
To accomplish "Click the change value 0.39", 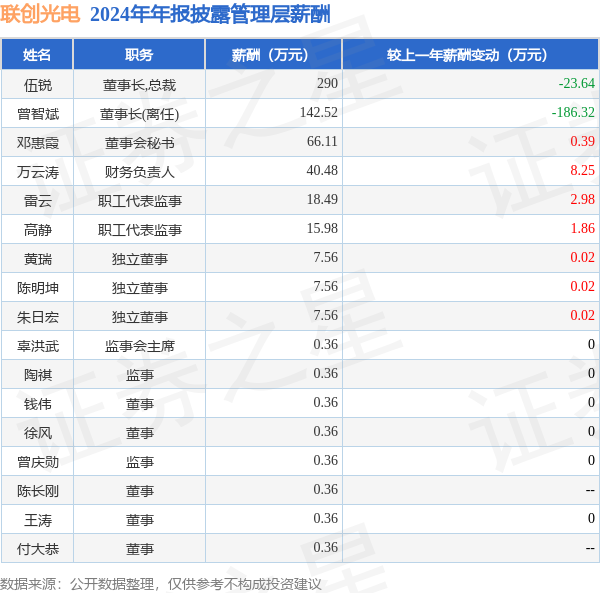I will [x=582, y=141].
